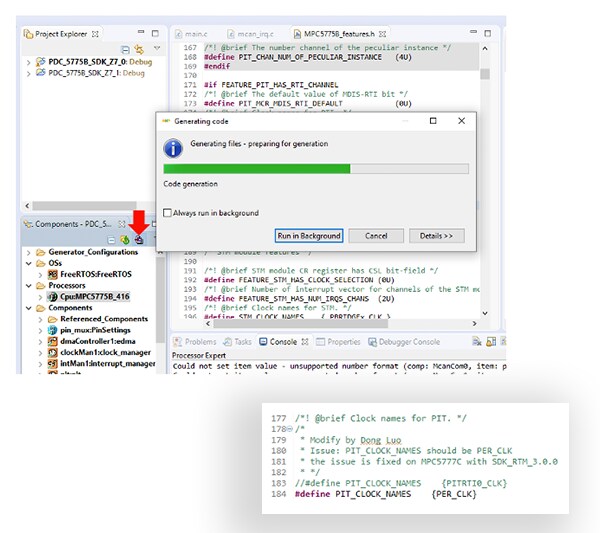Collapse the Processors folder

pyautogui.click(x=28, y=285)
